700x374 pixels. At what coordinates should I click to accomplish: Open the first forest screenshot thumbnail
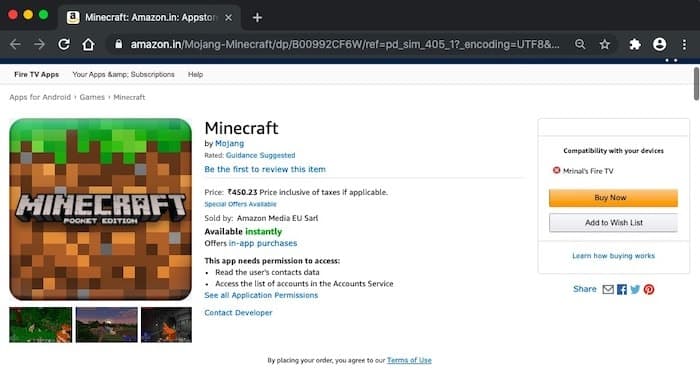click(40, 324)
